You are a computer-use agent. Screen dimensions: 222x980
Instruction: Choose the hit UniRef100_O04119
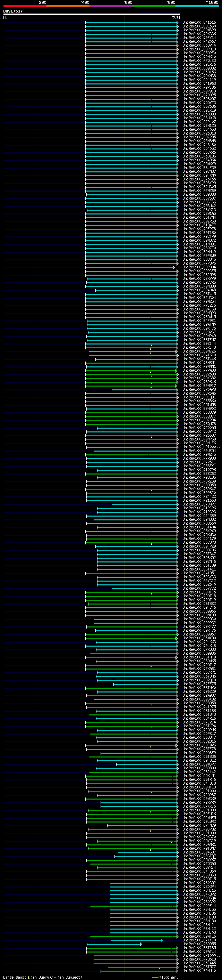pos(199,80)
